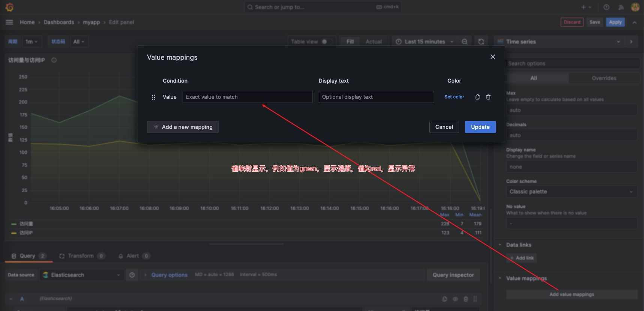Refresh the dashboard panel
This screenshot has height=311, width=644.
click(481, 42)
